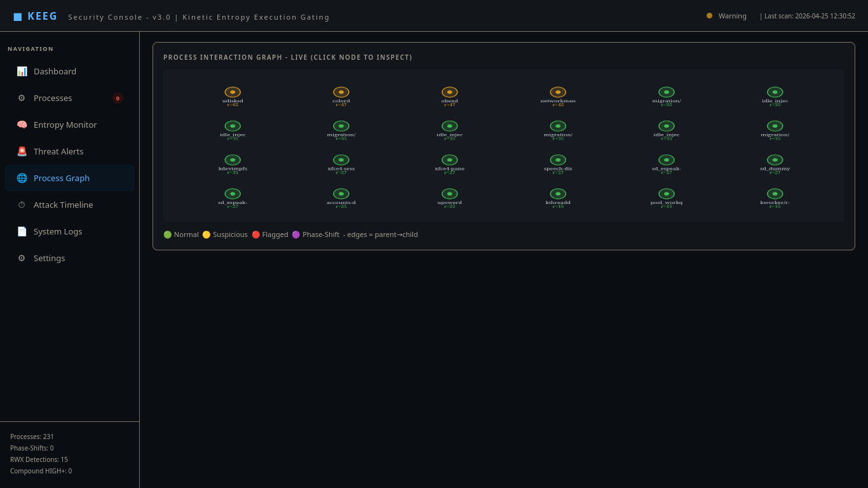Click the Entropy Monitor brain icon

pyautogui.click(x=22, y=125)
